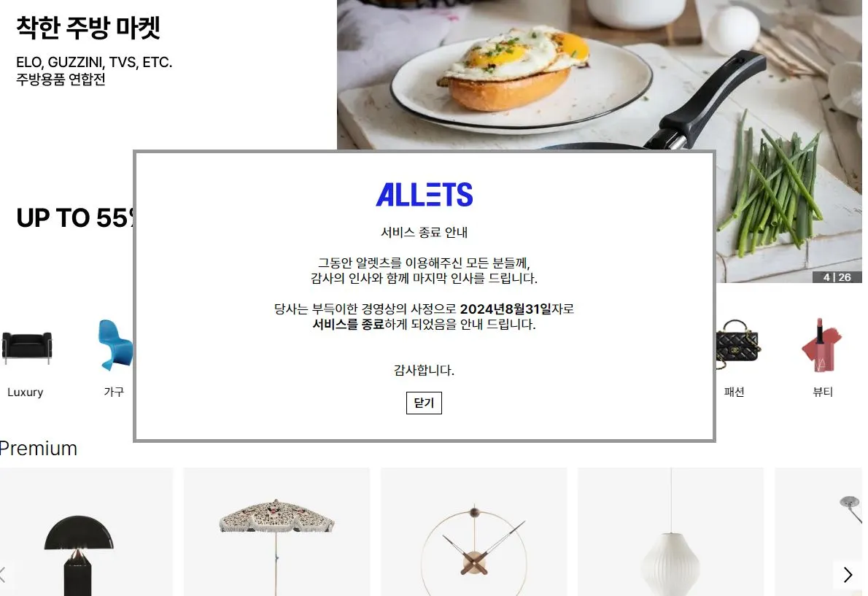Click the ALLETS logo in the popup

424,194
